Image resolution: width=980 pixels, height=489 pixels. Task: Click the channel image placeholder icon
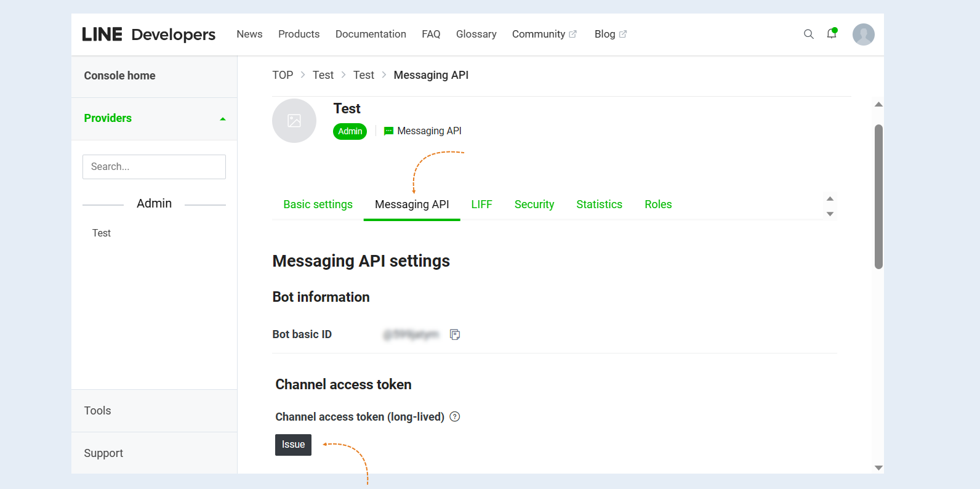click(x=294, y=121)
